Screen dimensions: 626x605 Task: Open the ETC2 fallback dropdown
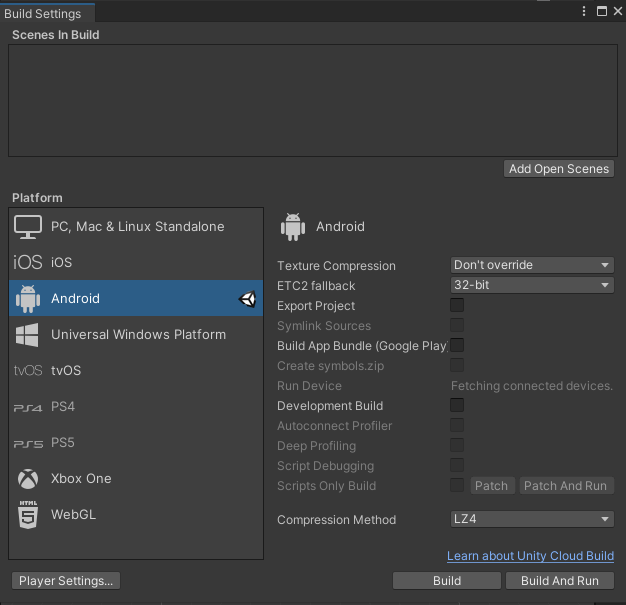click(532, 285)
